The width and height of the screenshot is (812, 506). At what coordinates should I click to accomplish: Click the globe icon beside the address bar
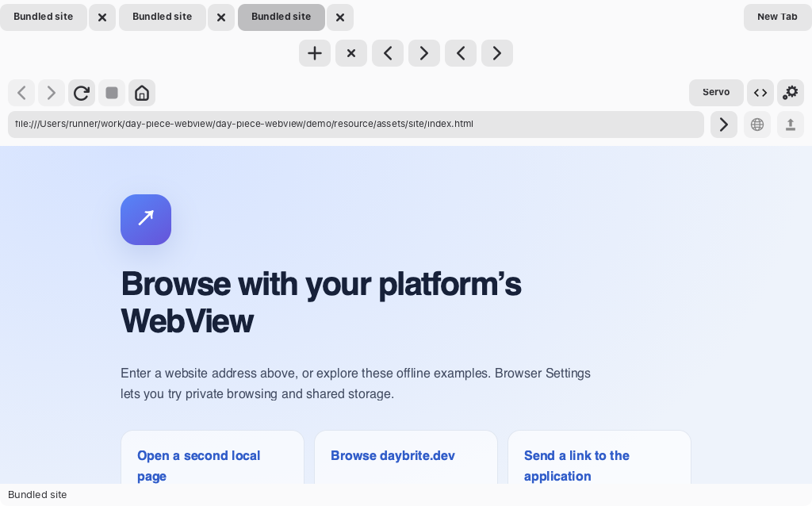[x=757, y=125]
